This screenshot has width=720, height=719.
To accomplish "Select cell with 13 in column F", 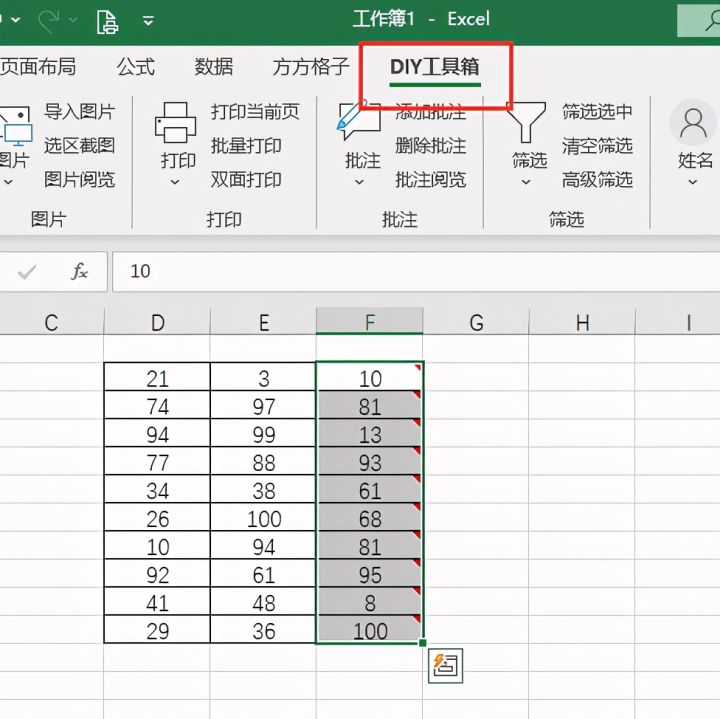I will [x=370, y=433].
